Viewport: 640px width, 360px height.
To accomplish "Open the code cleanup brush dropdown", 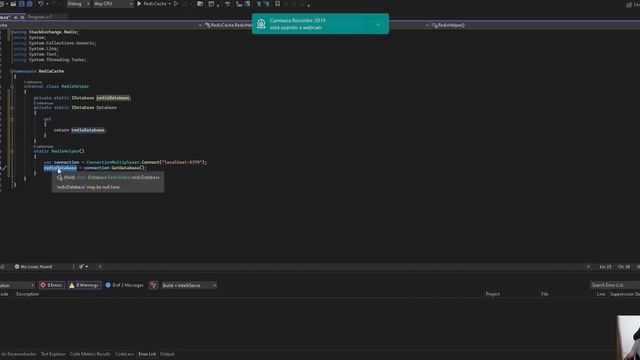I will pos(83,267).
